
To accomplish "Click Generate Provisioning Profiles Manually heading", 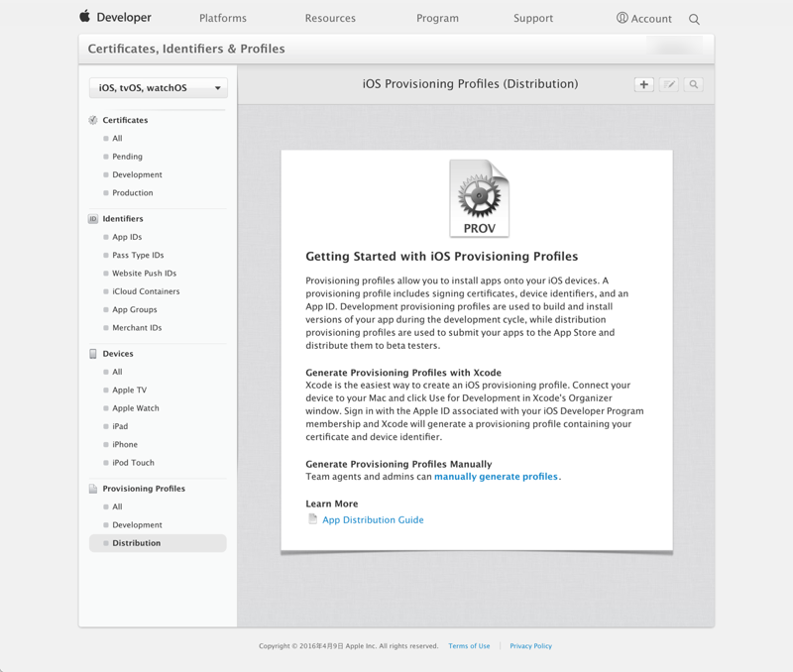I will (x=398, y=464).
